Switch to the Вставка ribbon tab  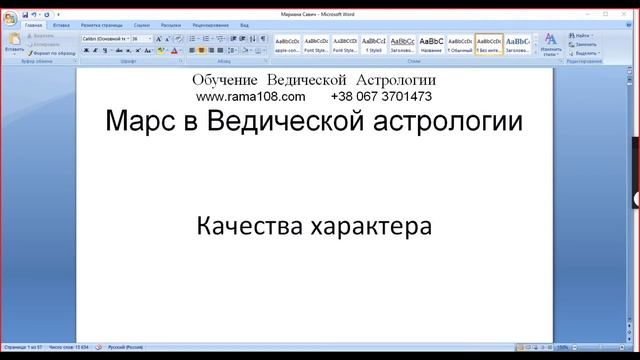click(61, 25)
